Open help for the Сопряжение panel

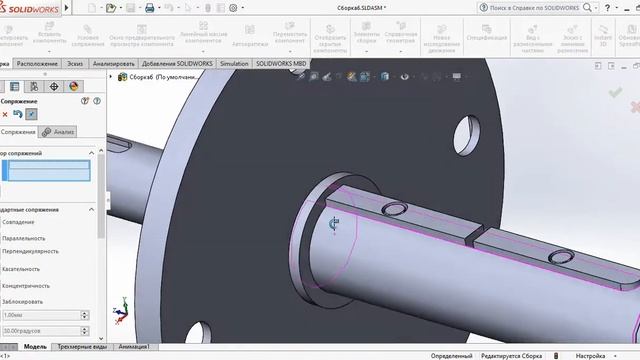click(x=97, y=101)
